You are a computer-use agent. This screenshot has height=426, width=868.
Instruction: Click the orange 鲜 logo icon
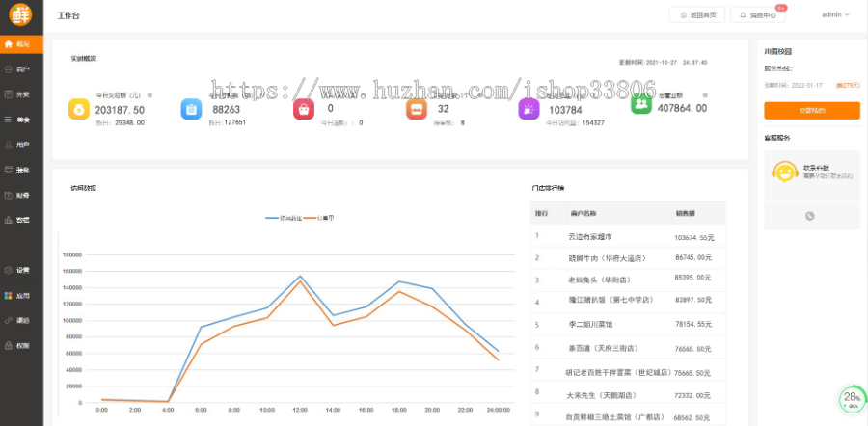pos(21,14)
